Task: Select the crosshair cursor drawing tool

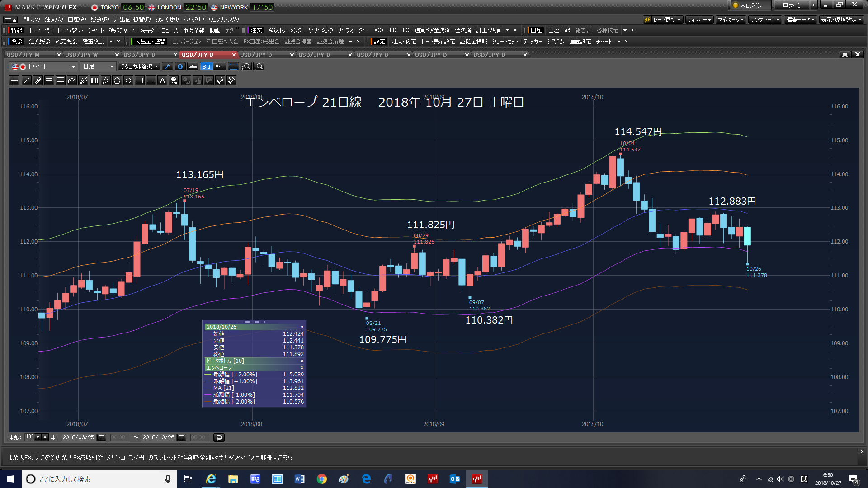Action: 14,80
